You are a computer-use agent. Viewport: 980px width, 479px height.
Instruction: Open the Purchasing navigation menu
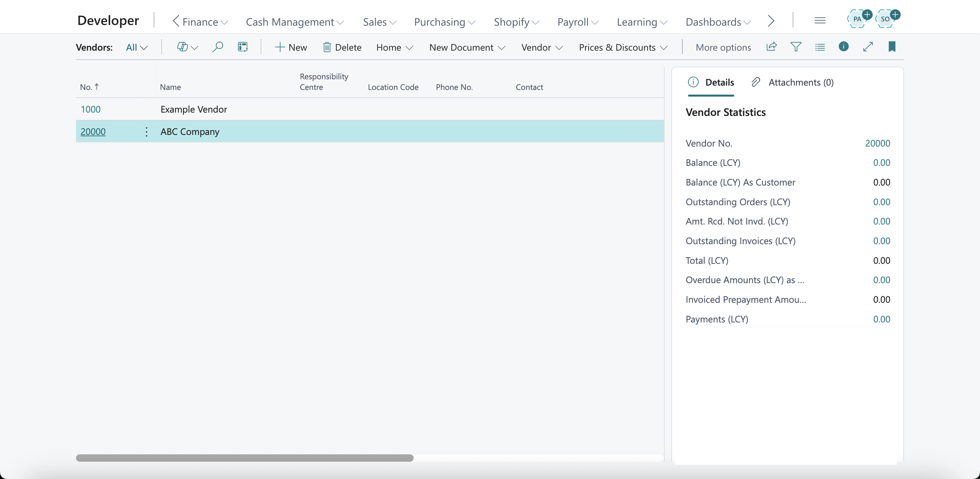tap(444, 22)
